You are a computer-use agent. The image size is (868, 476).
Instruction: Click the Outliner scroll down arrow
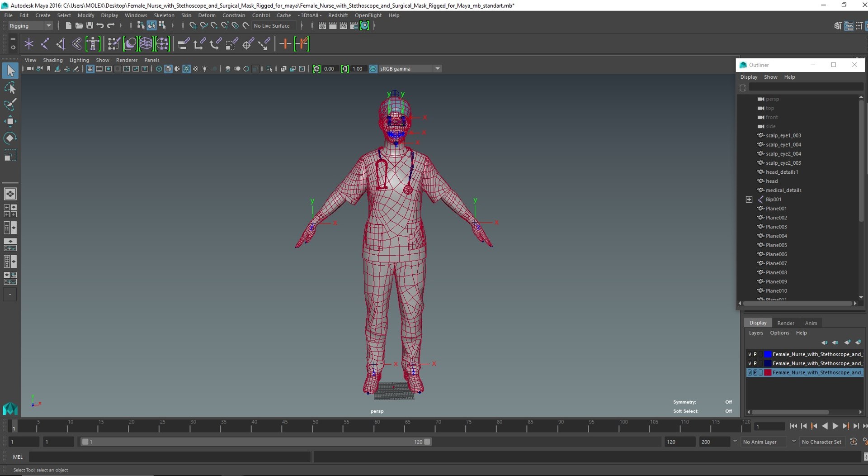(861, 297)
